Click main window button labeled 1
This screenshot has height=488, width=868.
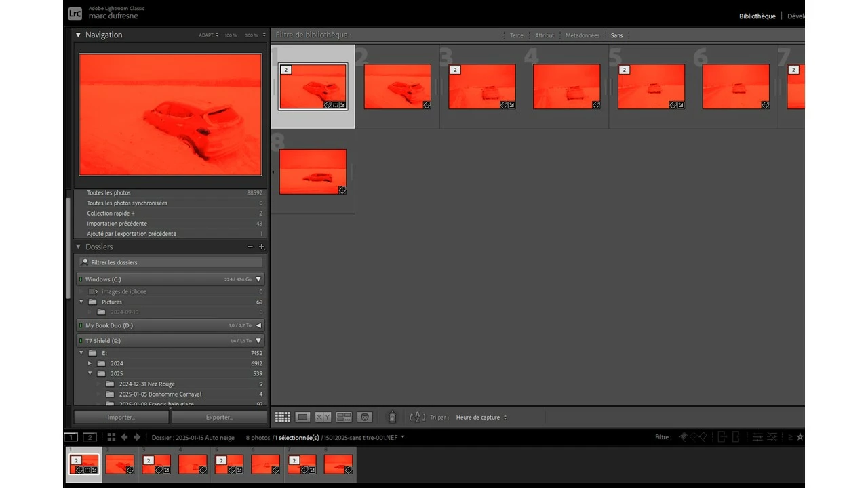[x=71, y=437]
